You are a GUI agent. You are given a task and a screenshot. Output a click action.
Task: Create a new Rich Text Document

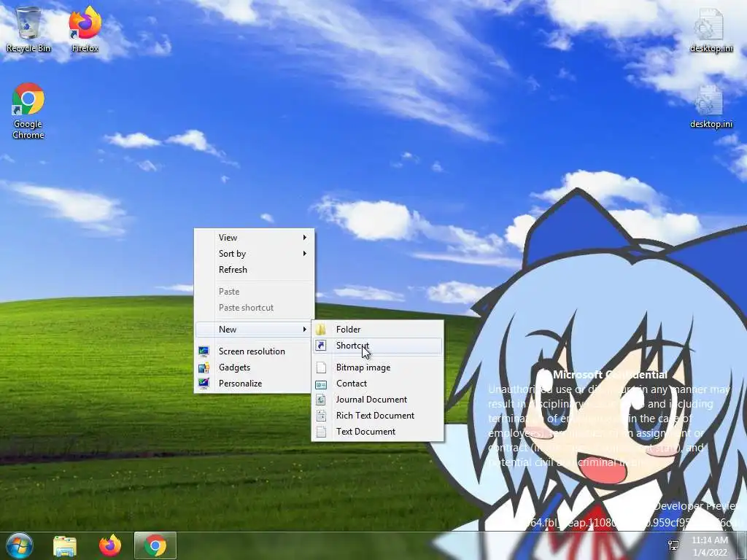[x=378, y=415]
